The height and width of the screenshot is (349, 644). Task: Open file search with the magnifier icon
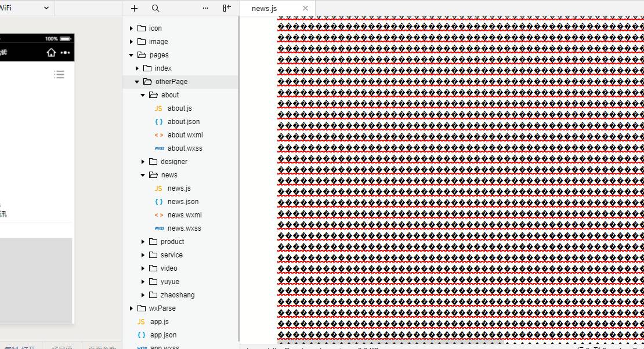[155, 8]
